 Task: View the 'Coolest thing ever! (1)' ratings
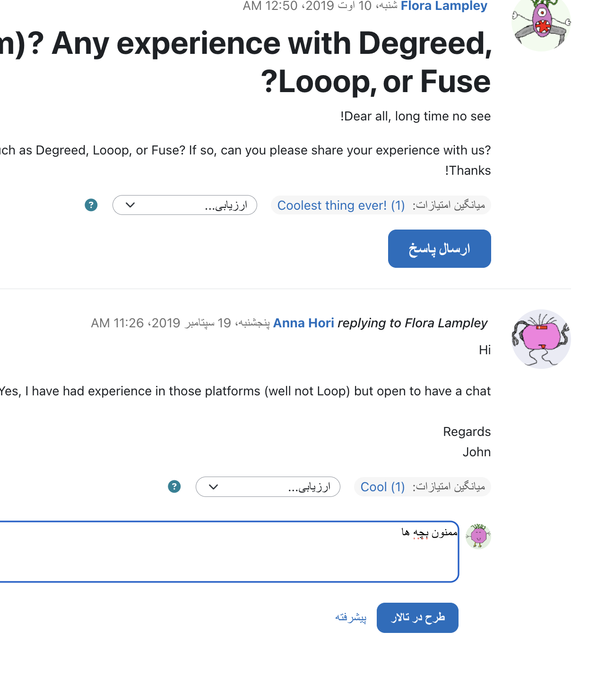tap(341, 205)
